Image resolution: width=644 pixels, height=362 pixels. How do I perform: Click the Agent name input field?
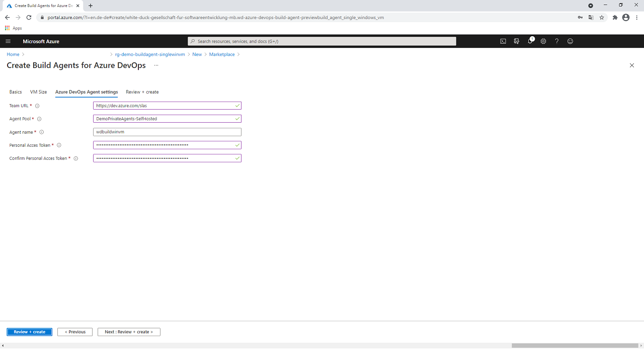point(167,132)
